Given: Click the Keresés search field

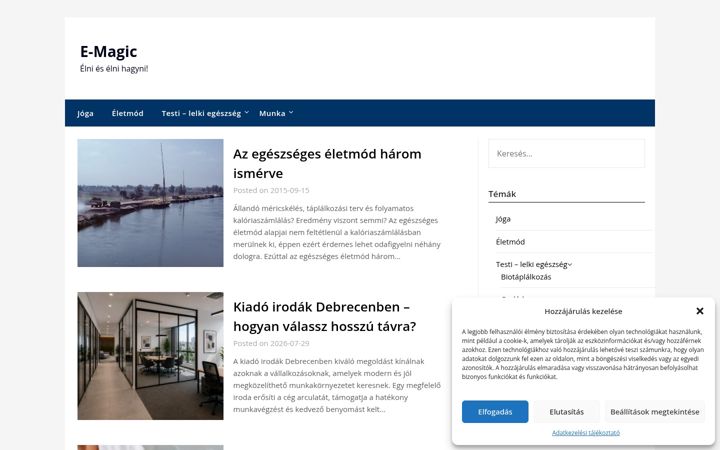Looking at the screenshot, I should pyautogui.click(x=566, y=153).
